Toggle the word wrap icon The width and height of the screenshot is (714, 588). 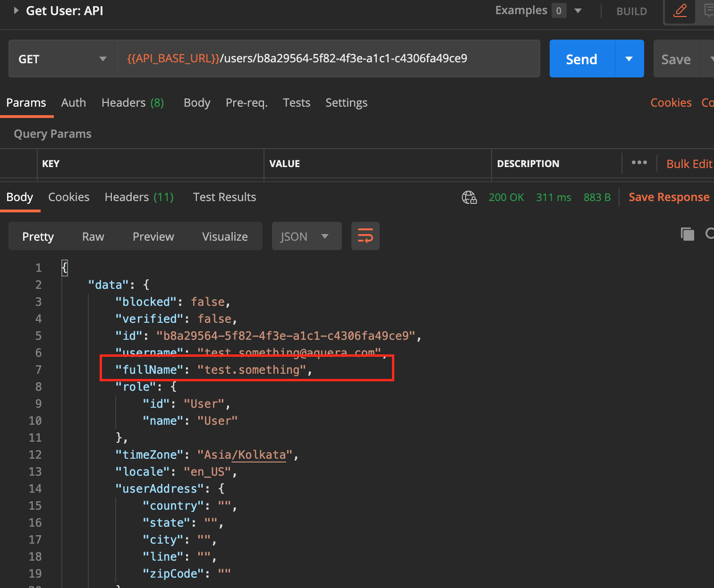pyautogui.click(x=365, y=236)
